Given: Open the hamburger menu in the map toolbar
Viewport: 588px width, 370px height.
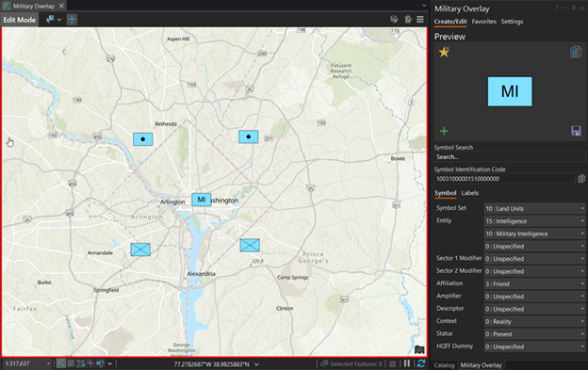Looking at the screenshot, I should pyautogui.click(x=420, y=19).
